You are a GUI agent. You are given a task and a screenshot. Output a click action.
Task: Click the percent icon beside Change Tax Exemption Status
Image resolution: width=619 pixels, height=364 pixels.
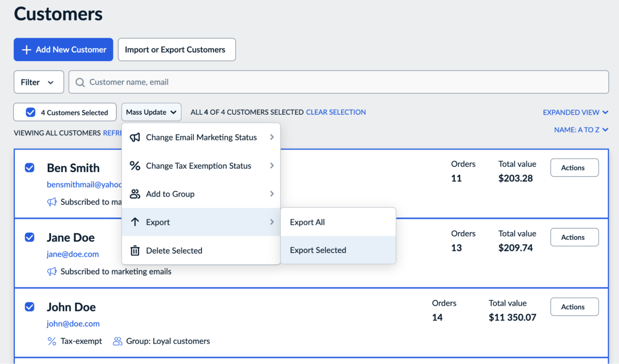click(x=135, y=165)
